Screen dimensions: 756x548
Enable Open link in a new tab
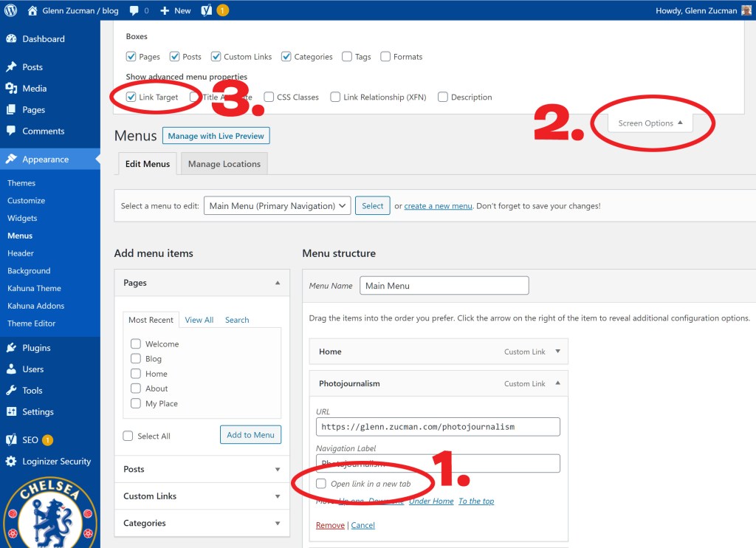click(321, 484)
